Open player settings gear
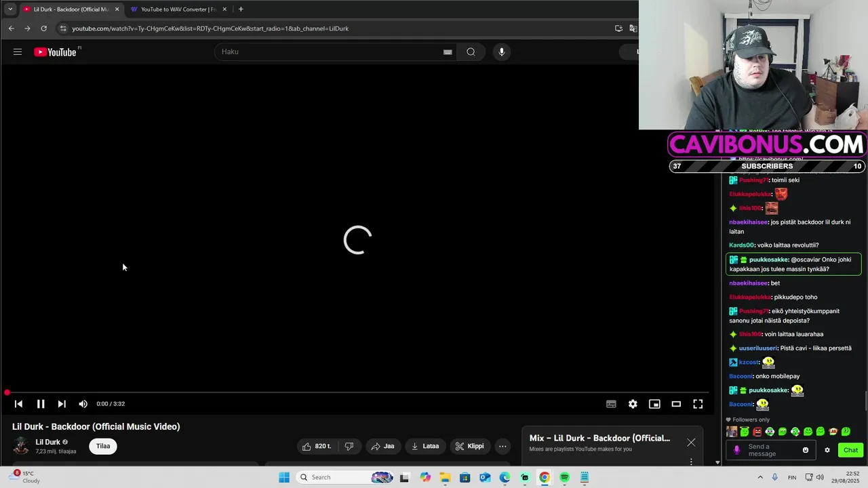The height and width of the screenshot is (488, 868). tap(633, 404)
